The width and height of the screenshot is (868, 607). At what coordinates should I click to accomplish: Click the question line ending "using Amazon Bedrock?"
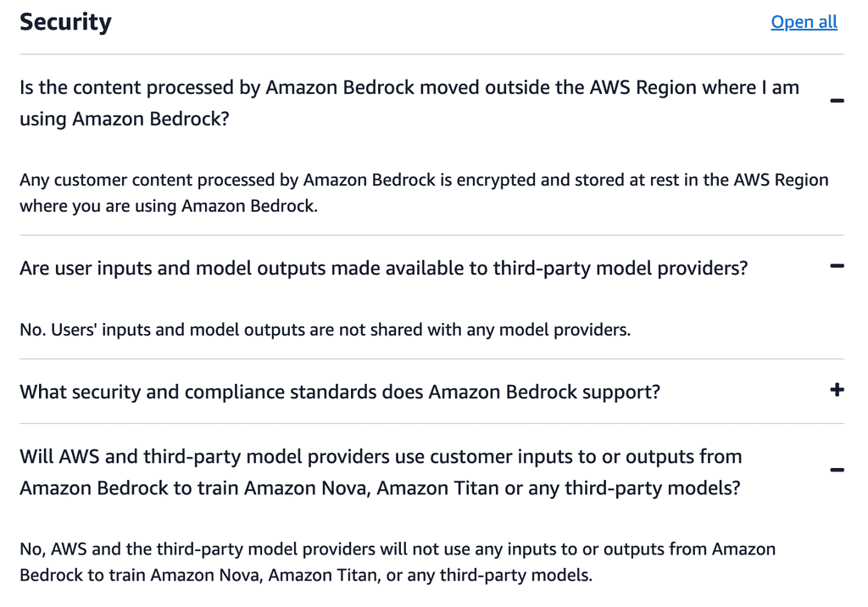tap(125, 119)
